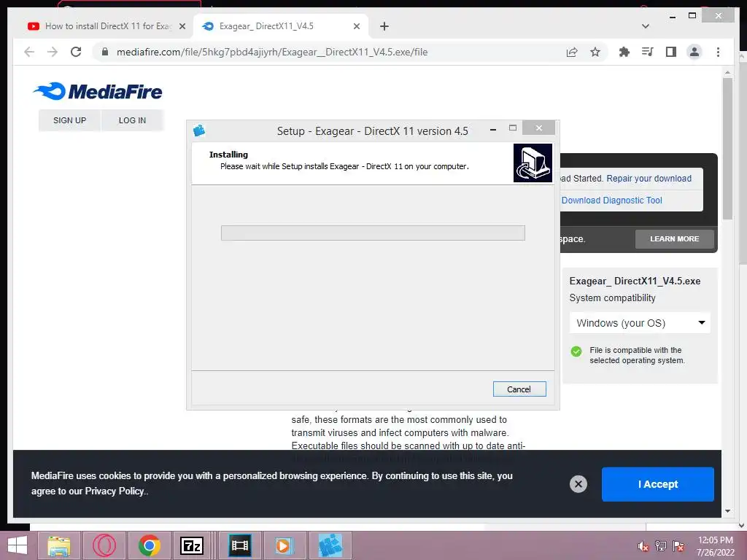Expand the tab search chevron
The width and height of the screenshot is (747, 560).
(x=646, y=26)
